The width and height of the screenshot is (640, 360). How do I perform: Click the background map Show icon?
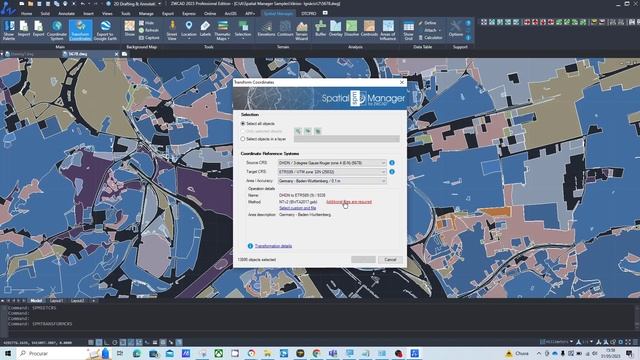[130, 29]
